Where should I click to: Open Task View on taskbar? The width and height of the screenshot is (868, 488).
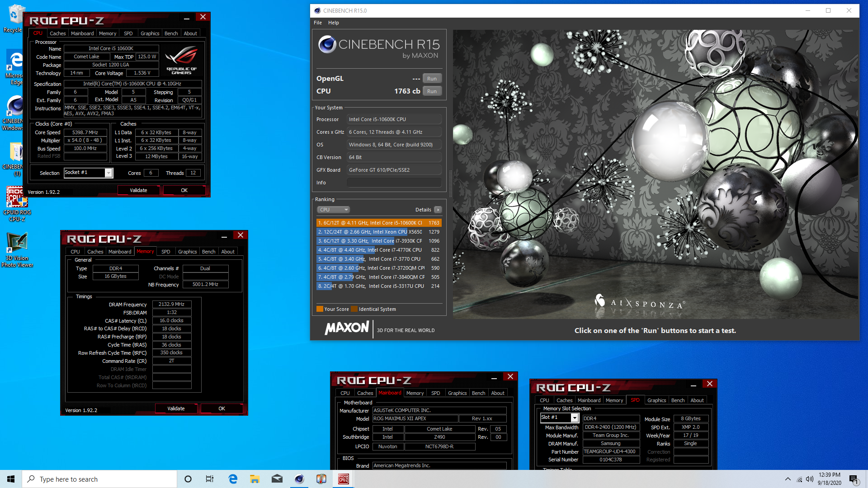210,479
